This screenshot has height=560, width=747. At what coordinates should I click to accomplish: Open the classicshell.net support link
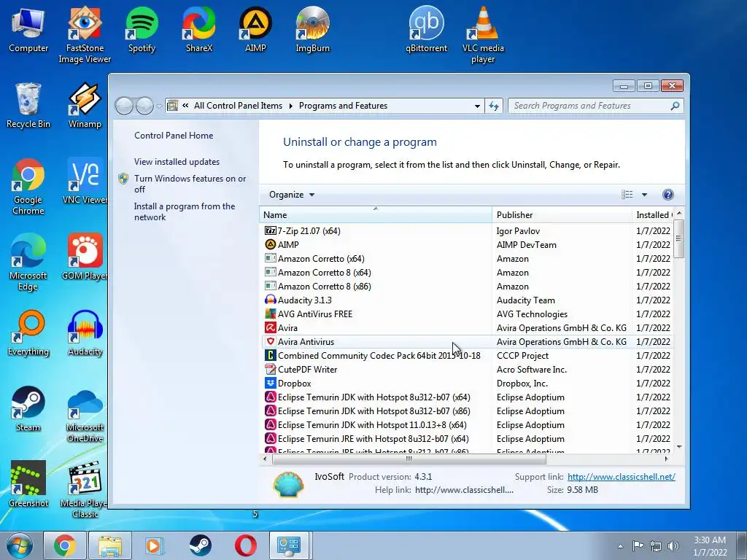click(x=622, y=477)
